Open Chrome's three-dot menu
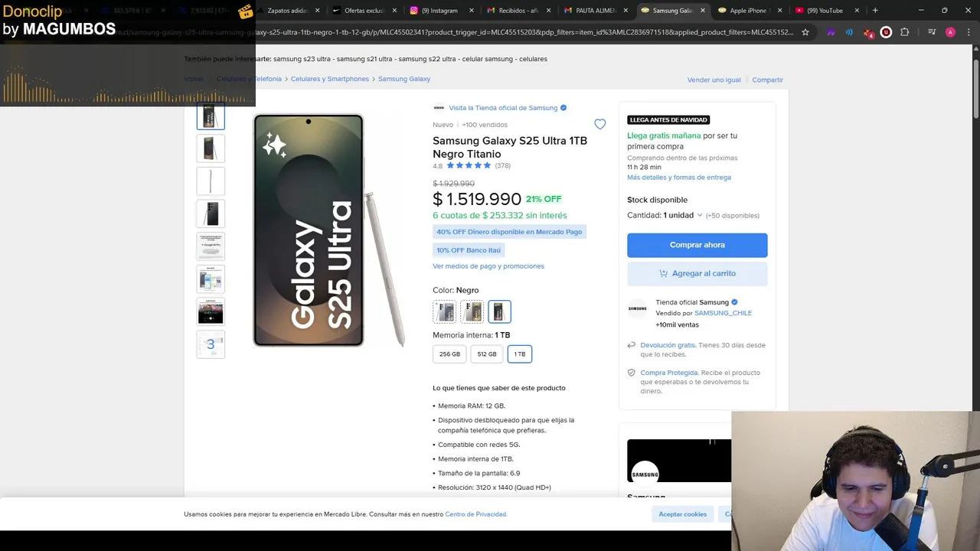980x551 pixels. [968, 32]
